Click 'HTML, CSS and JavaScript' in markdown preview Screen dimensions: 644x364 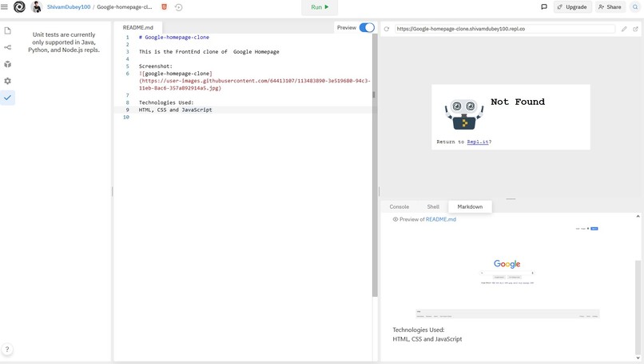427,339
